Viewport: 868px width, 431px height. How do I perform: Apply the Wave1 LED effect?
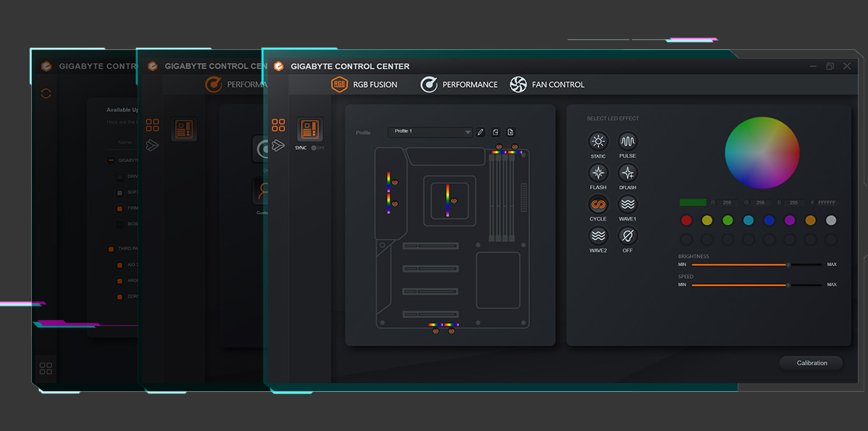(x=628, y=204)
